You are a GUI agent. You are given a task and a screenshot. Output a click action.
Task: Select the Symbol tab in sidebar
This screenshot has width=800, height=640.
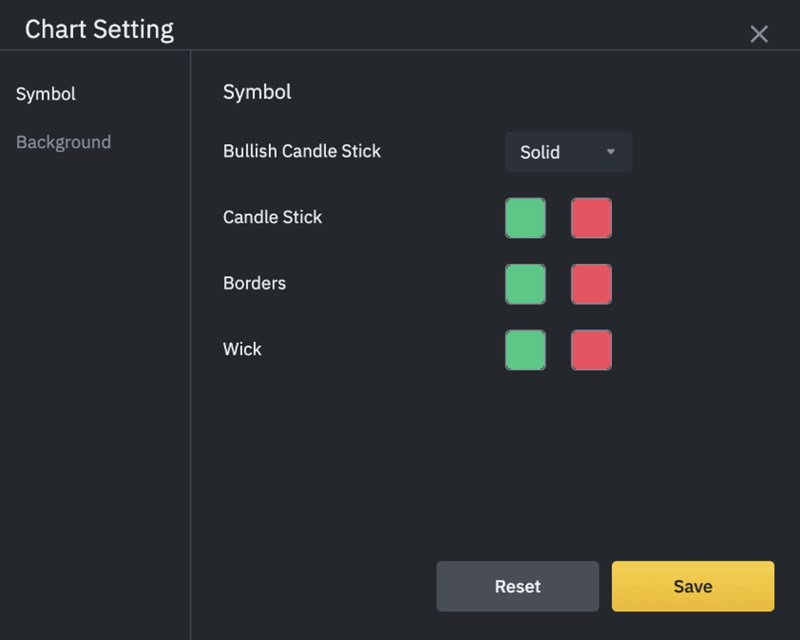(46, 94)
